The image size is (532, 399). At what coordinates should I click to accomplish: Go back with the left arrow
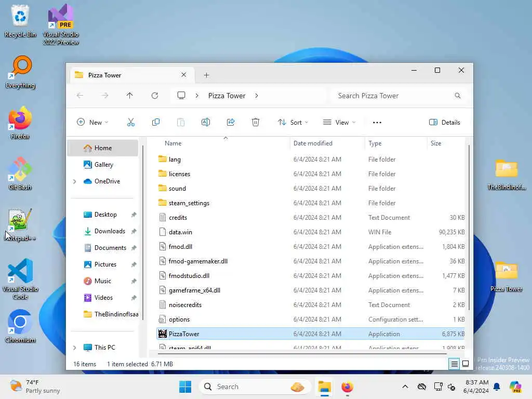click(x=80, y=96)
